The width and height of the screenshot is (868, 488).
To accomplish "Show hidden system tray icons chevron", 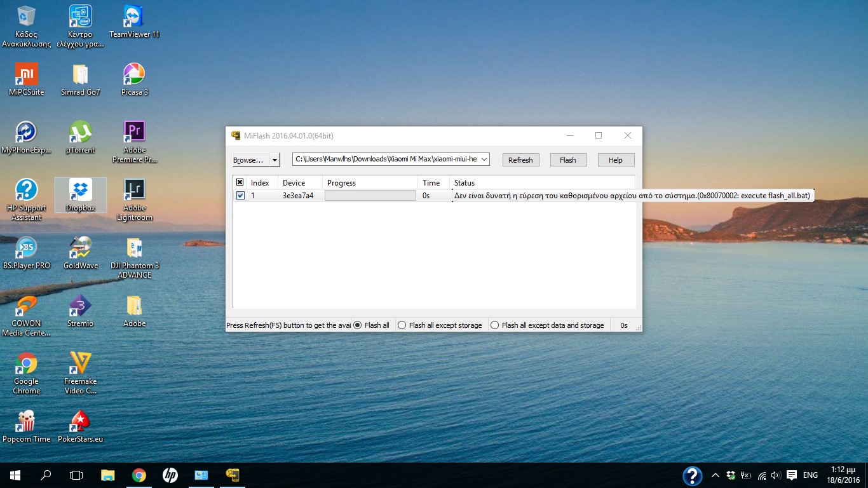I will coord(715,475).
